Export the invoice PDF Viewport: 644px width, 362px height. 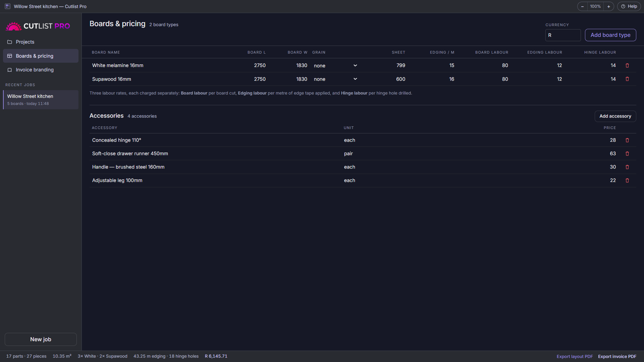617,357
